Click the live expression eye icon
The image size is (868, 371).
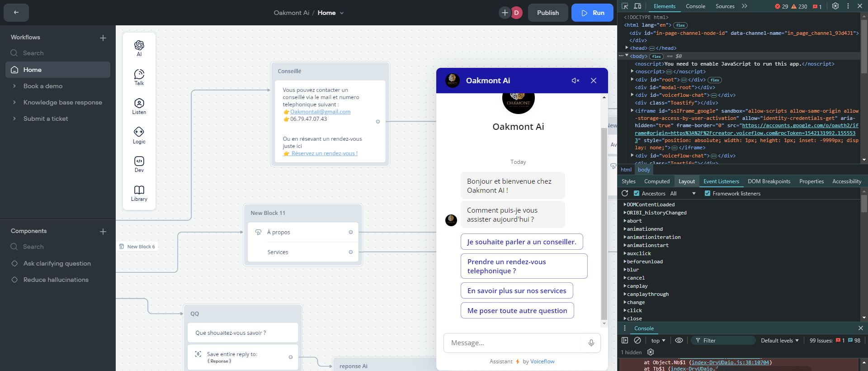point(679,340)
